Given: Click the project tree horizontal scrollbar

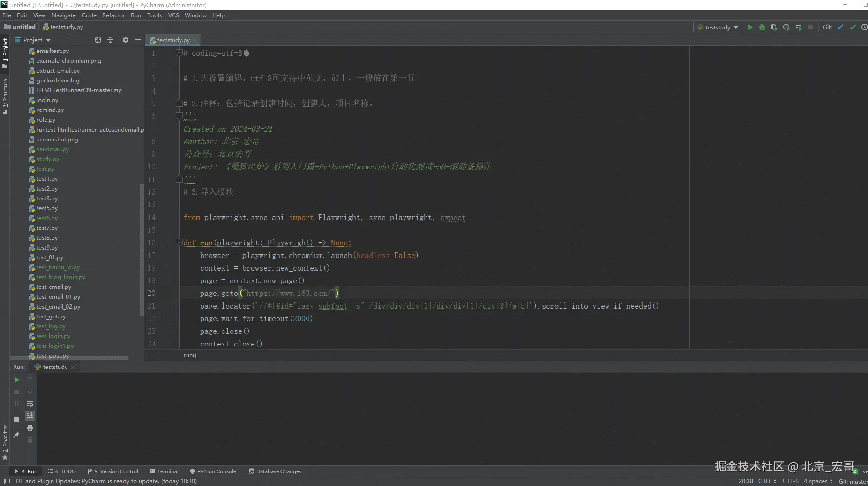Looking at the screenshot, I should tap(69, 358).
